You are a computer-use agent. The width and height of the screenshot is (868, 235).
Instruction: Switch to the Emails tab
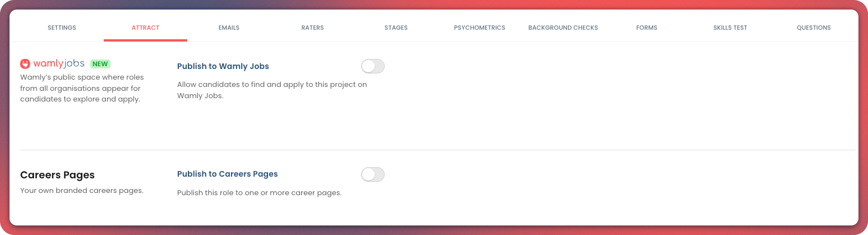pos(229,27)
